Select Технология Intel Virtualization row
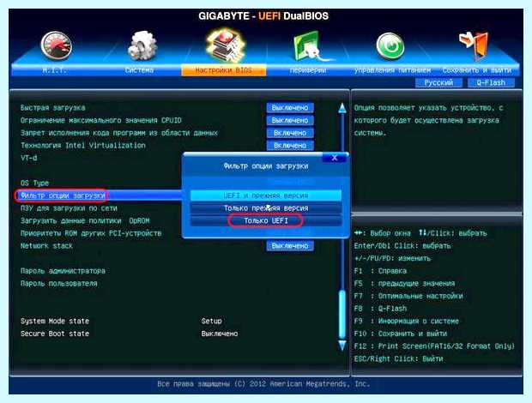Screen dimensions: 532x403 (x=83, y=146)
